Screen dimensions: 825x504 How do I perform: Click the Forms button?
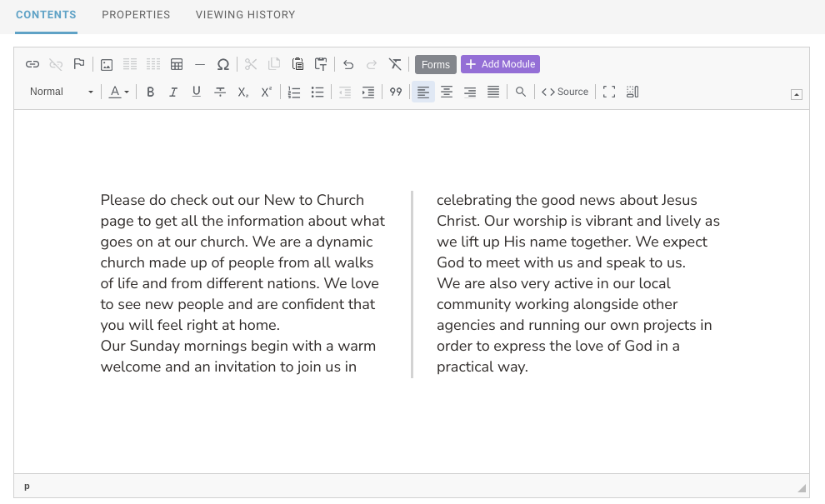coord(435,63)
